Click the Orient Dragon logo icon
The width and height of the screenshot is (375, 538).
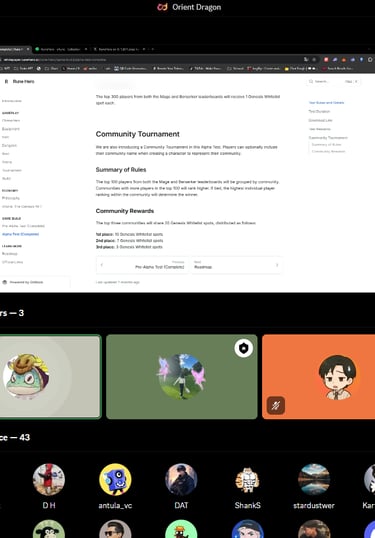pyautogui.click(x=162, y=7)
